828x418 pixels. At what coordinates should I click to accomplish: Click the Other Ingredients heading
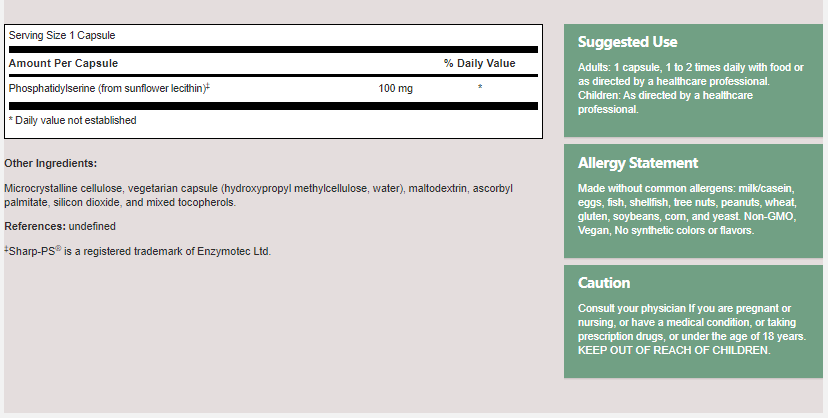click(x=51, y=163)
